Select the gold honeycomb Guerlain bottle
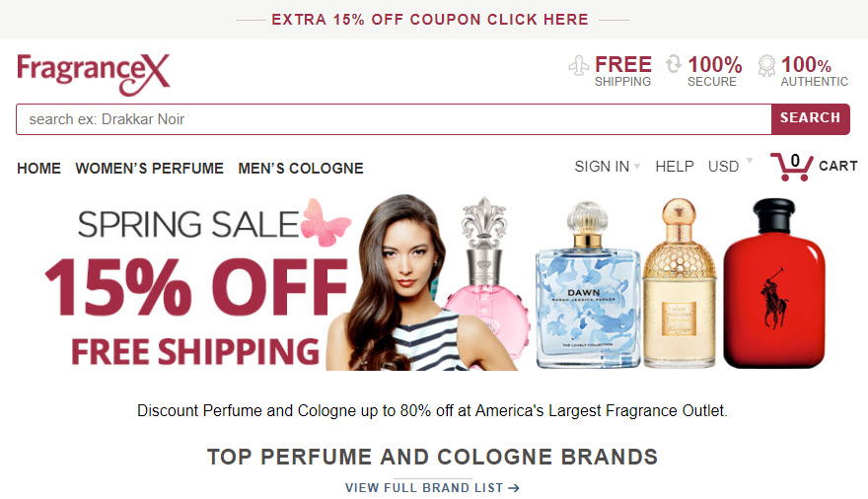 (x=680, y=283)
